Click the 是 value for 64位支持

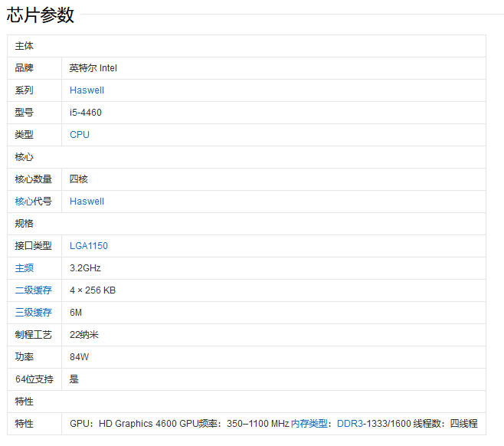click(x=74, y=379)
